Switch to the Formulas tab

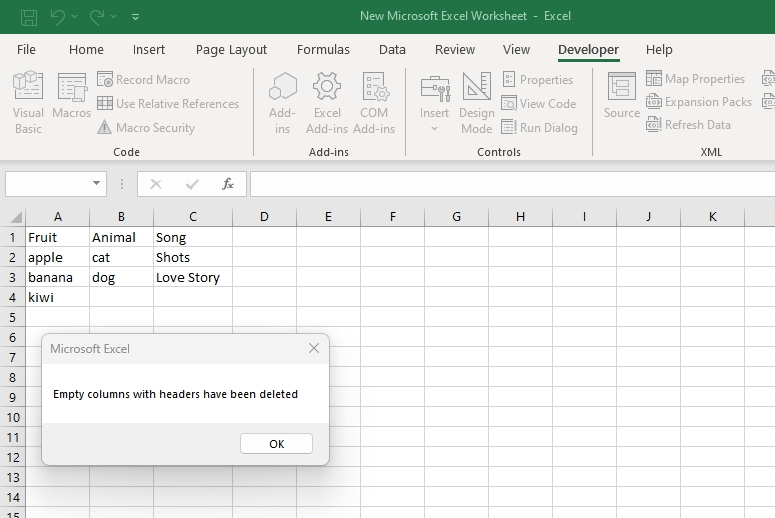[x=323, y=49]
